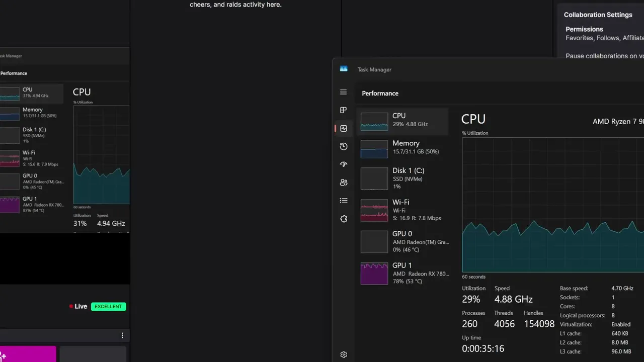Click the magenta button at the bottom left
Screen dimensions: 644x362
pyautogui.click(x=28, y=354)
